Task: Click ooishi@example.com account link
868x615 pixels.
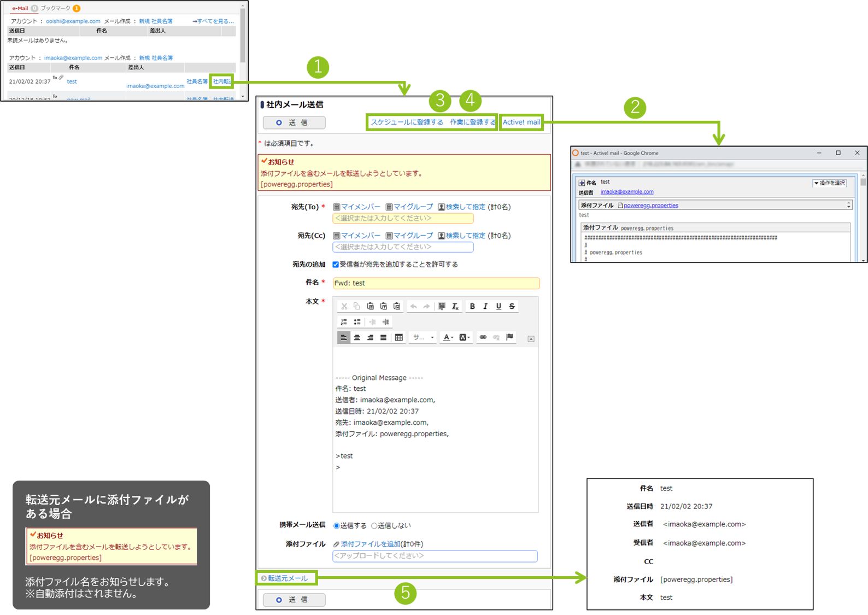Action: [73, 21]
